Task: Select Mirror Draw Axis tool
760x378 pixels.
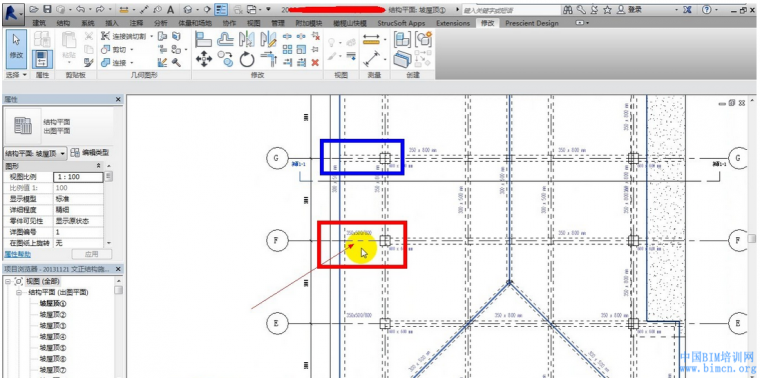Action: tap(268, 39)
